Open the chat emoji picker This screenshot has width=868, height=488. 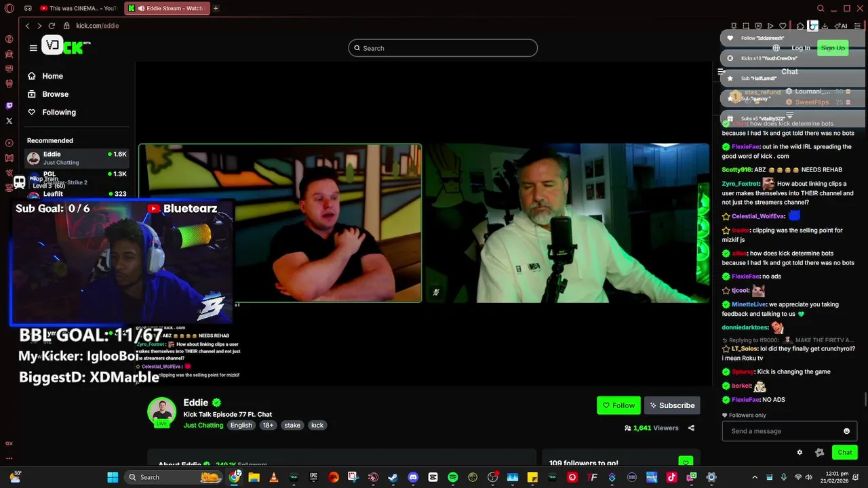pyautogui.click(x=846, y=431)
